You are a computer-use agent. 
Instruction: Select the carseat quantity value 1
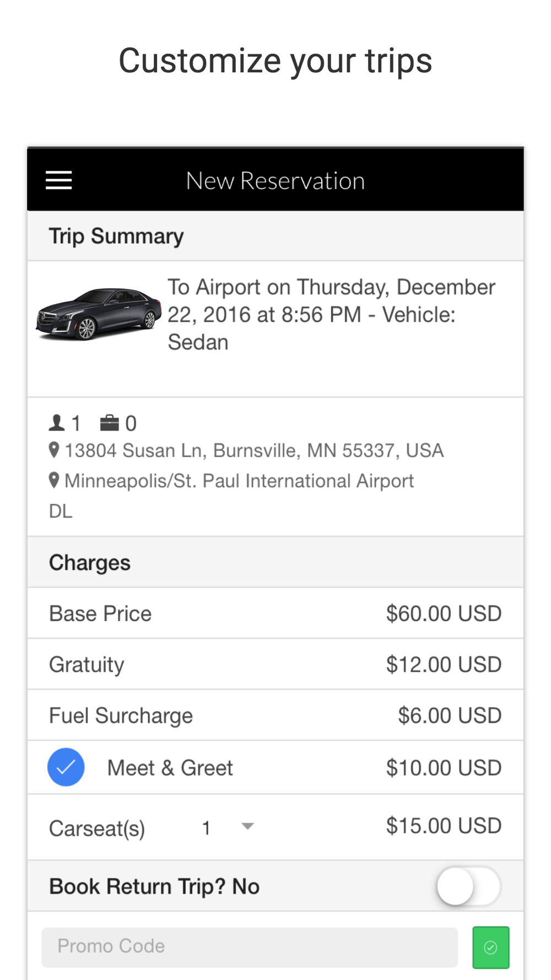tap(207, 827)
